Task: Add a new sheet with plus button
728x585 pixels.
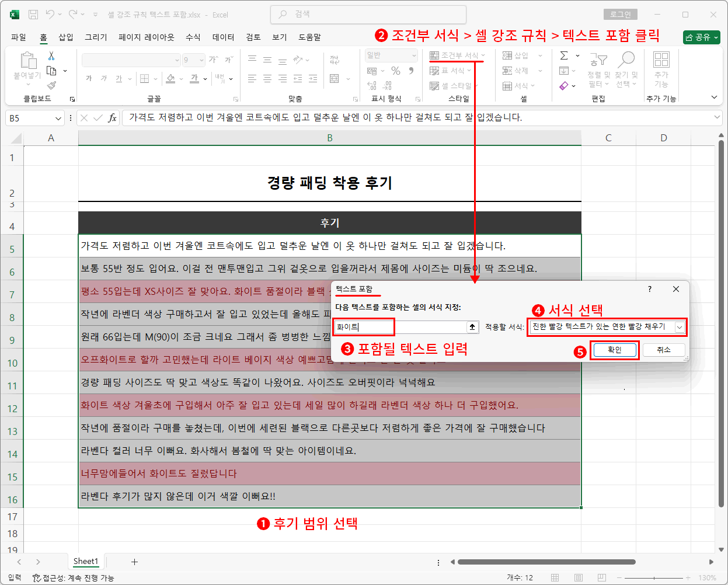Action: pos(134,562)
